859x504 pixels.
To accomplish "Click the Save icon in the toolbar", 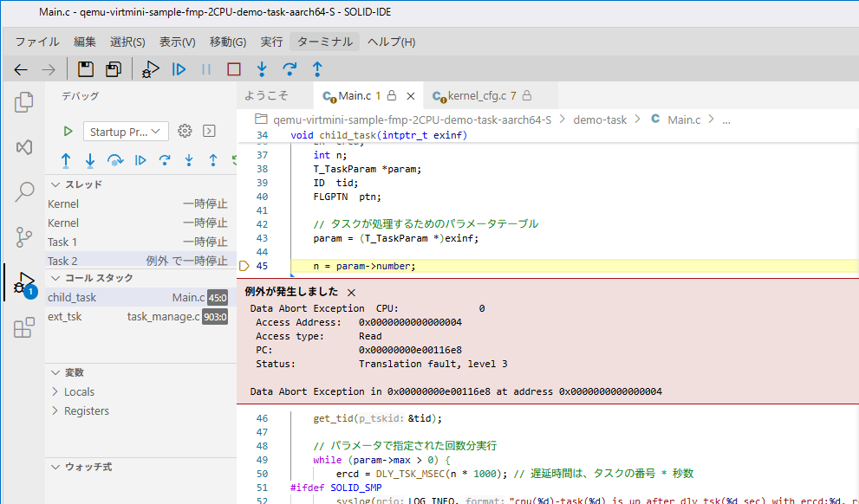I will (x=86, y=69).
